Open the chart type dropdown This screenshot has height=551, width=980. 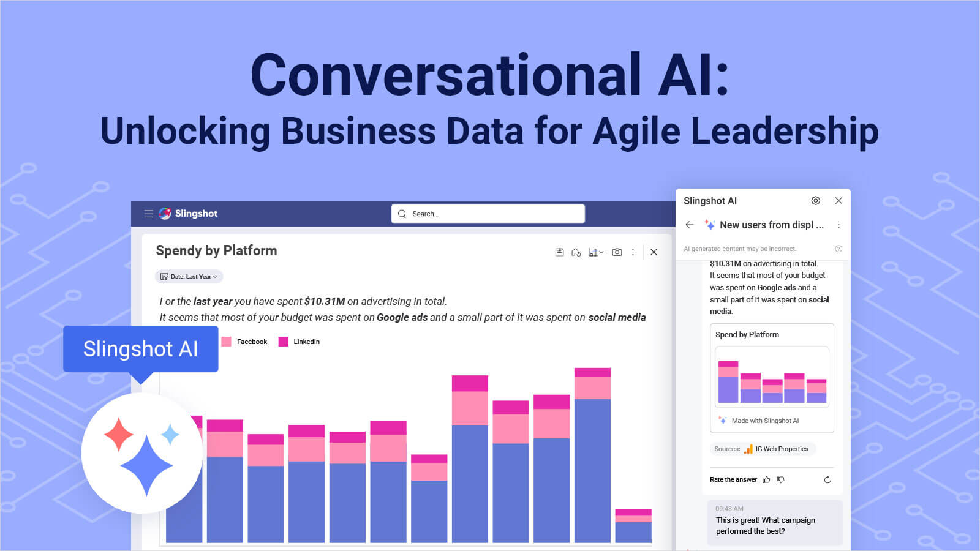[595, 252]
